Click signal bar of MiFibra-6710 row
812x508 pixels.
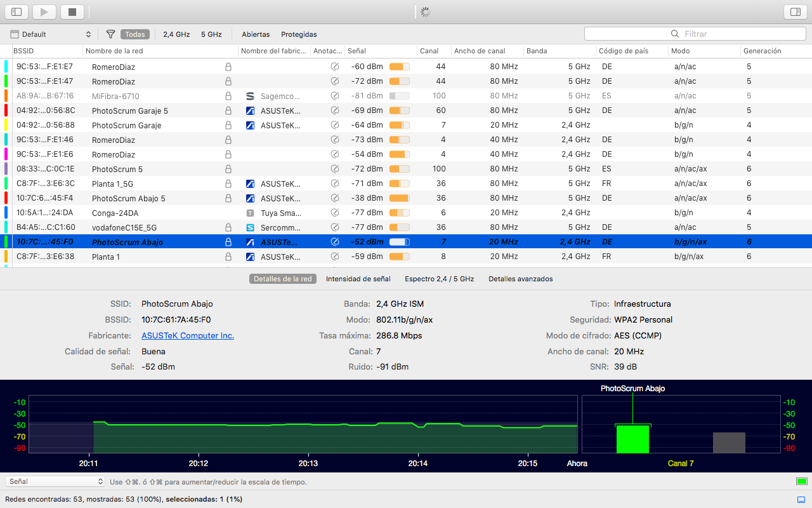pos(400,96)
